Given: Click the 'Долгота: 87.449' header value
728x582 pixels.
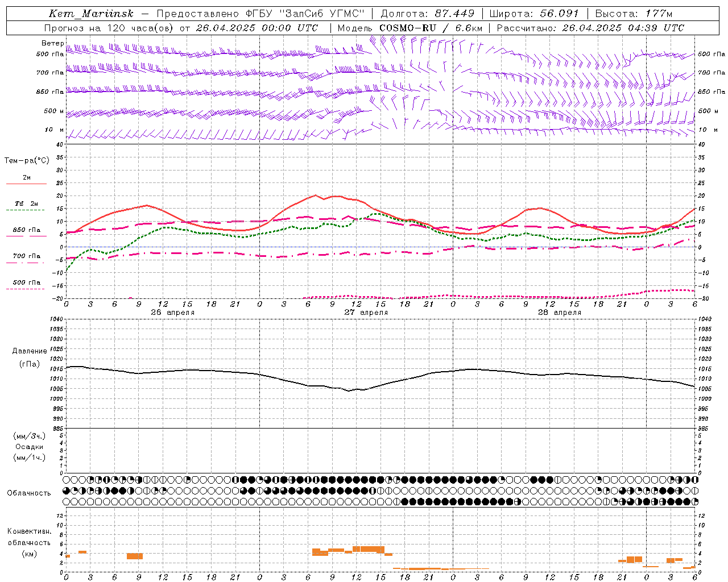Looking at the screenshot, I should tap(427, 14).
